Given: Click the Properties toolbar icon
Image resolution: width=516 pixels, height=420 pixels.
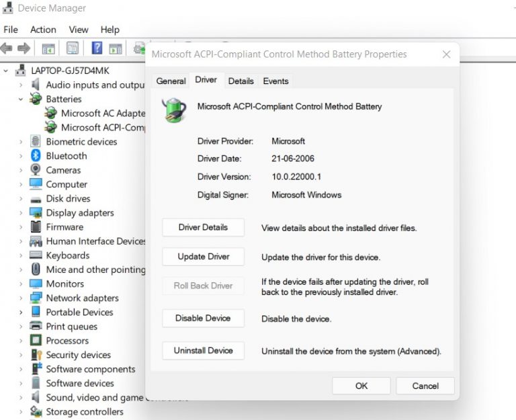Looking at the screenshot, I should (73, 48).
